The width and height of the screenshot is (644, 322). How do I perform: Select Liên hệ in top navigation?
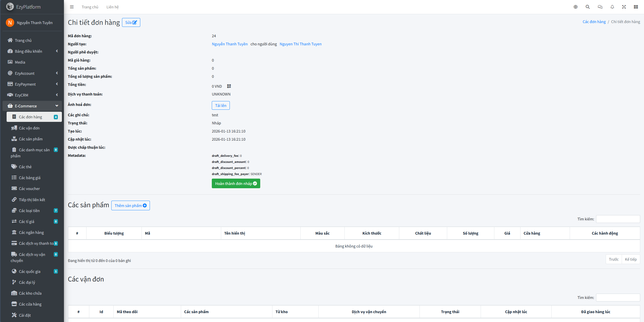[x=112, y=7]
